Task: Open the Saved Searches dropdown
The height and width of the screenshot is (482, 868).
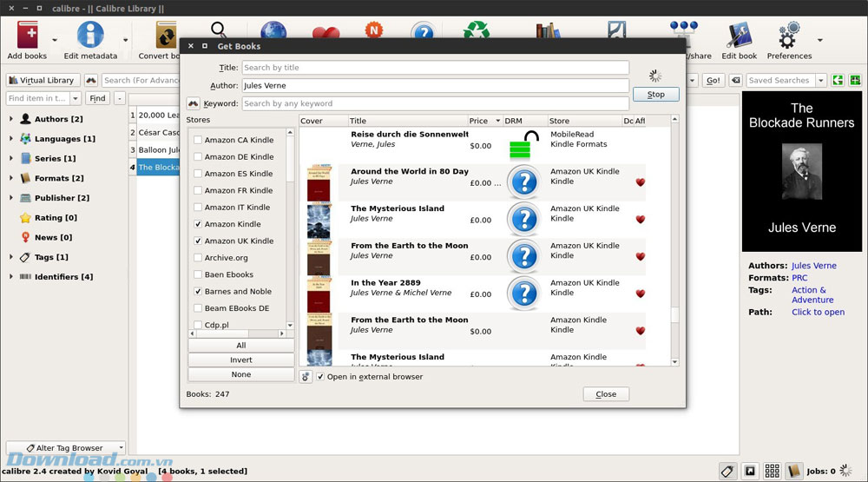Action: [x=821, y=80]
